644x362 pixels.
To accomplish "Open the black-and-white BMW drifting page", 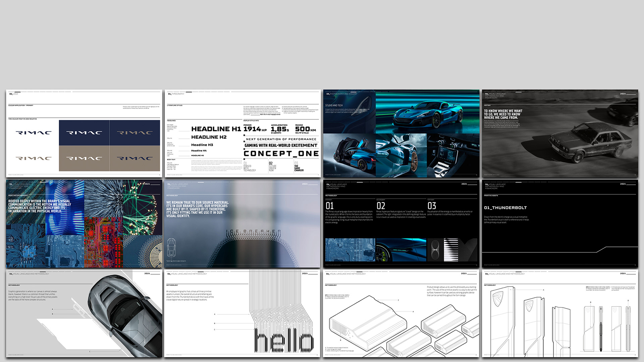I will pyautogui.click(x=560, y=133).
